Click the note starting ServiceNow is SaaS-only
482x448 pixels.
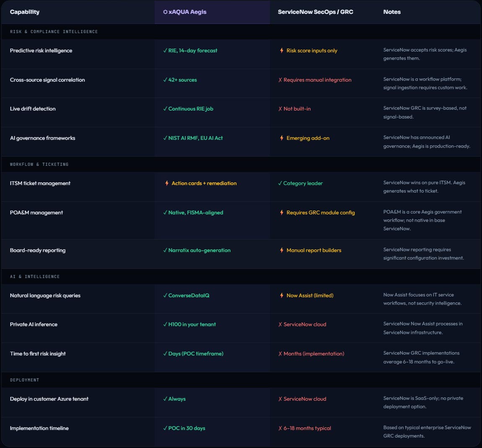point(423,402)
